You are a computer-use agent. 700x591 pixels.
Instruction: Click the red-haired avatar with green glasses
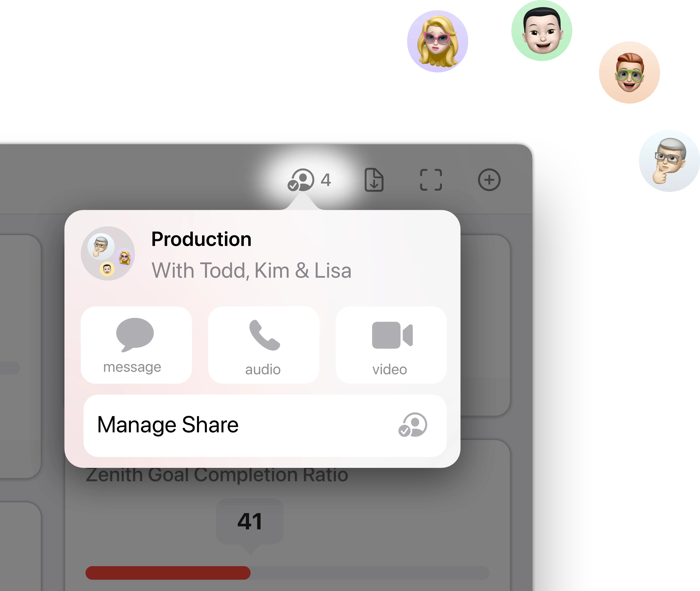[x=629, y=72]
